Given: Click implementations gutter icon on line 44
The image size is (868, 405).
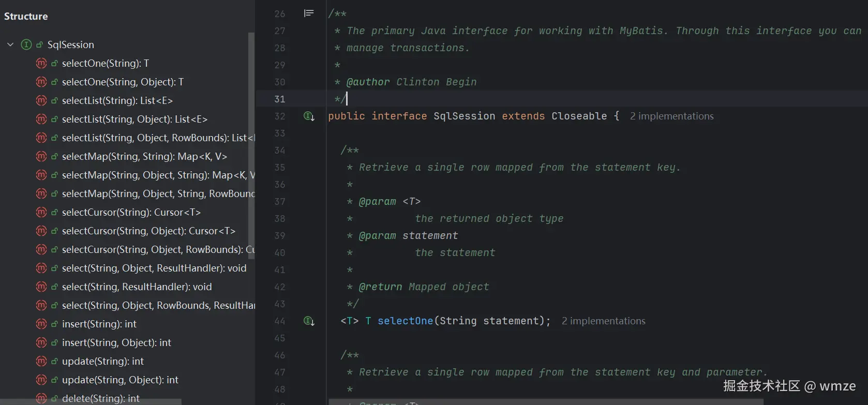Looking at the screenshot, I should point(309,321).
